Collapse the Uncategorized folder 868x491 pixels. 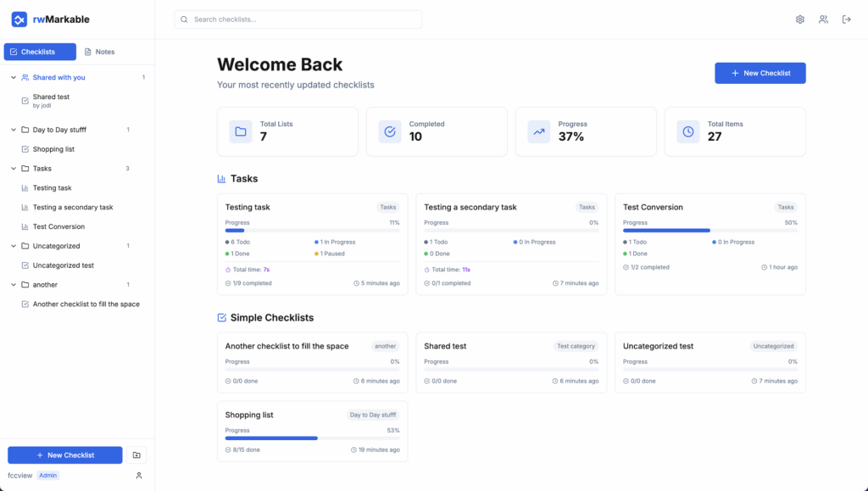[14, 246]
